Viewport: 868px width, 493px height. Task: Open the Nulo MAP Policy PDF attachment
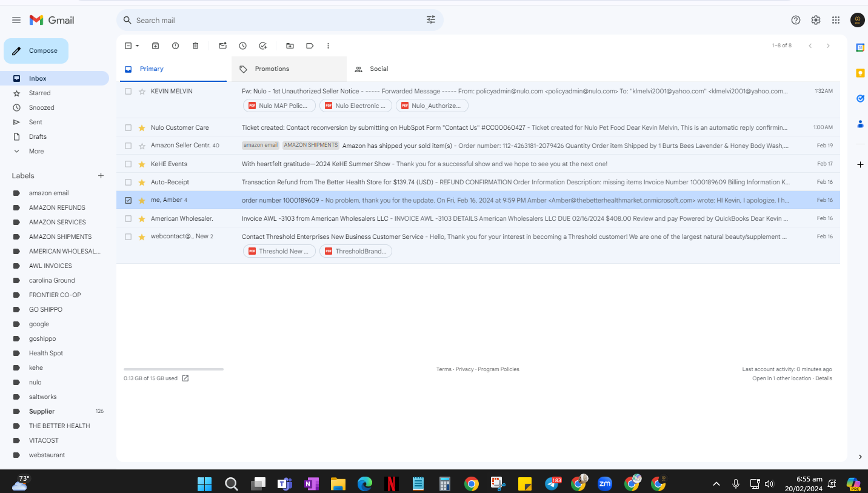pos(279,106)
